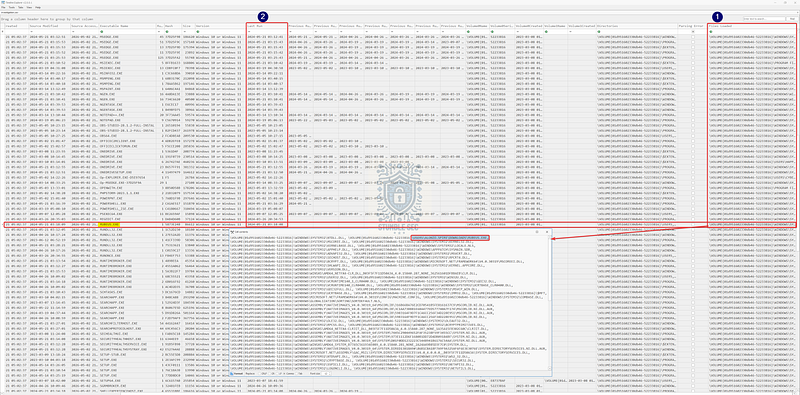Adjust the Font size spinner in Cell contents
Screen dimensions: 800x395
326,374
